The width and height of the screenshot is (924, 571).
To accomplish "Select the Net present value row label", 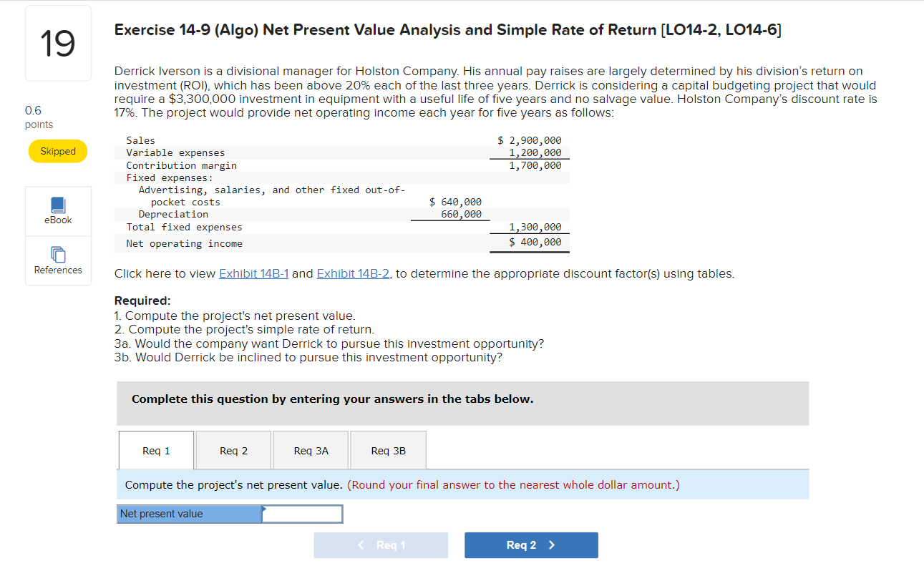I will pyautogui.click(x=189, y=514).
